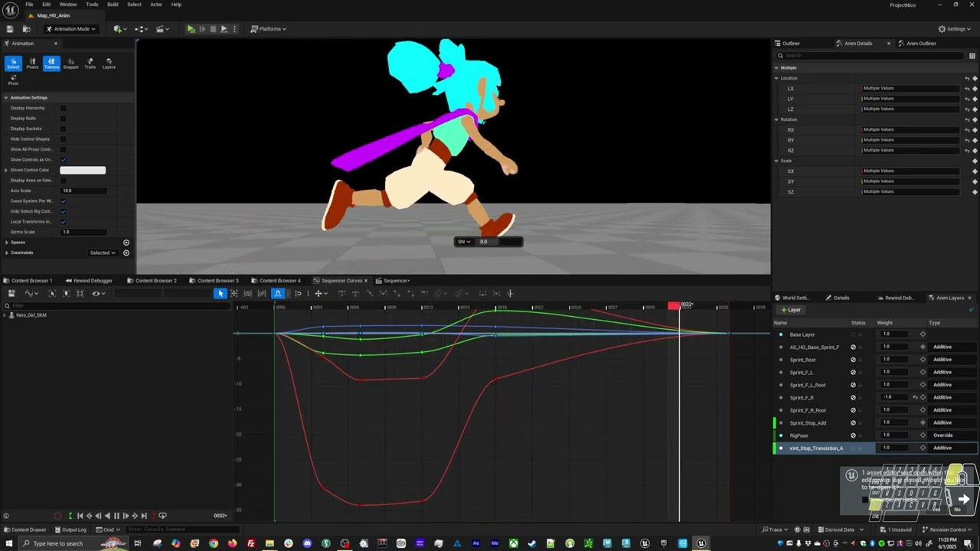Click mute icon for Sprint_Root layer
980x551 pixels.
[x=853, y=360]
